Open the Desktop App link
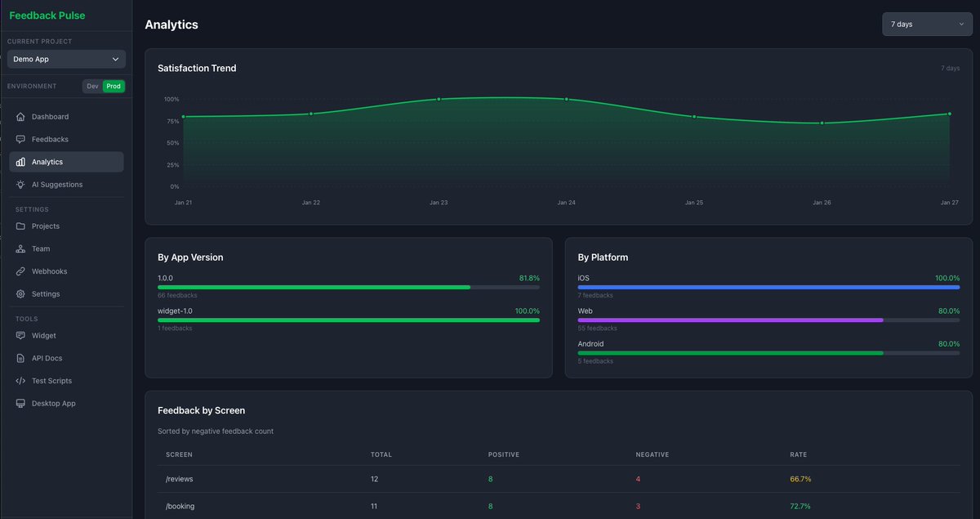Image resolution: width=980 pixels, height=519 pixels. coord(66,404)
